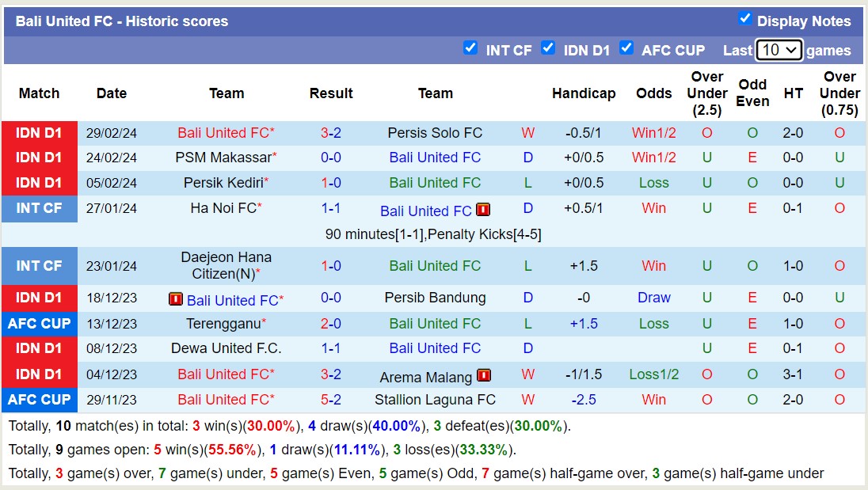Click red card icon beside Bali United vs Ha Noi
Viewport: 868px width, 490px height.
[x=483, y=211]
